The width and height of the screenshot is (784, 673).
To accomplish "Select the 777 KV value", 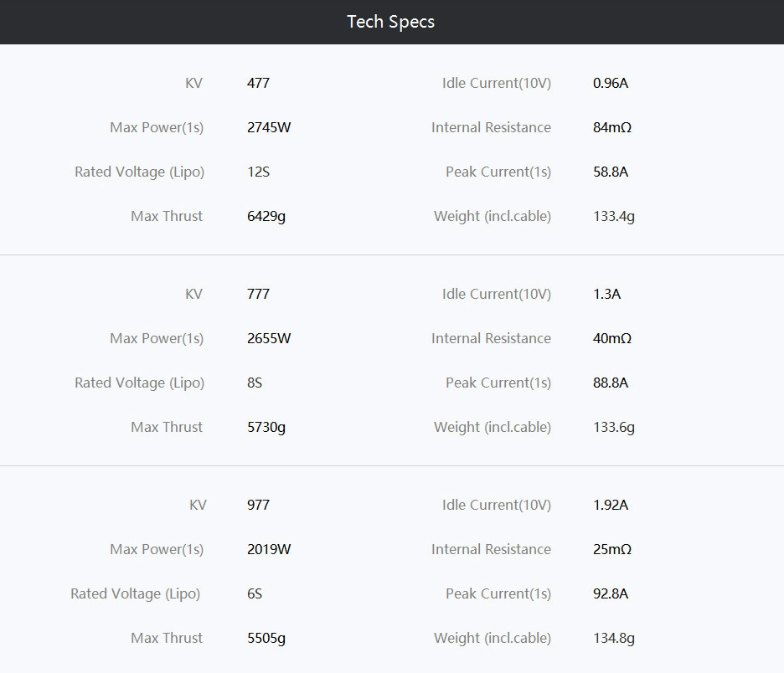I will [x=258, y=294].
